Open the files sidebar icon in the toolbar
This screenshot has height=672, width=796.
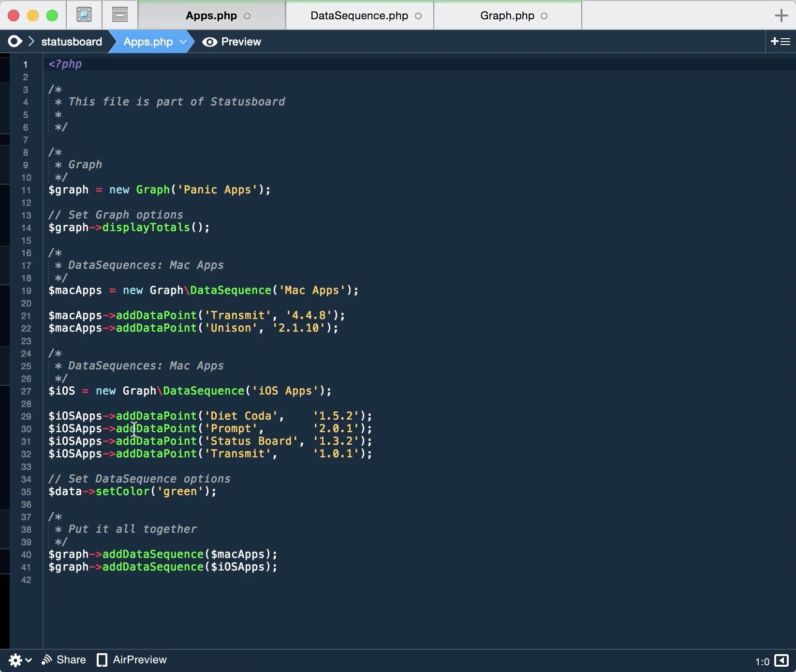[84, 15]
